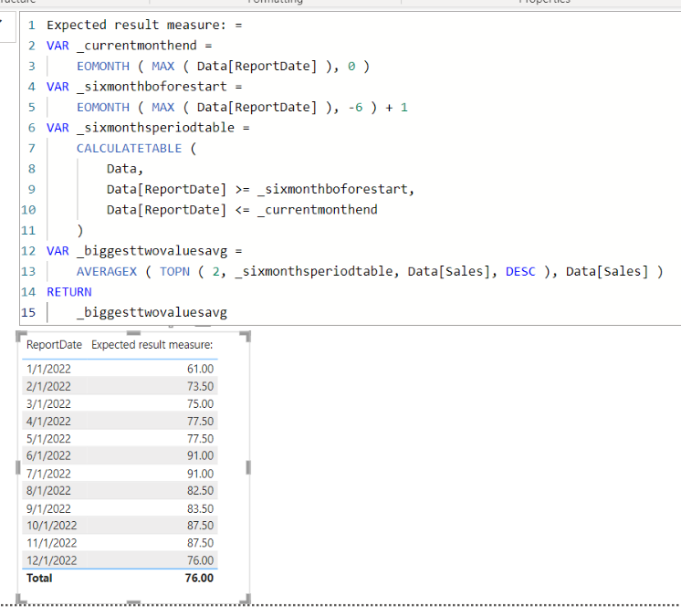Click DESC keyword in the TOPN call
The image size is (681, 616).
point(520,272)
